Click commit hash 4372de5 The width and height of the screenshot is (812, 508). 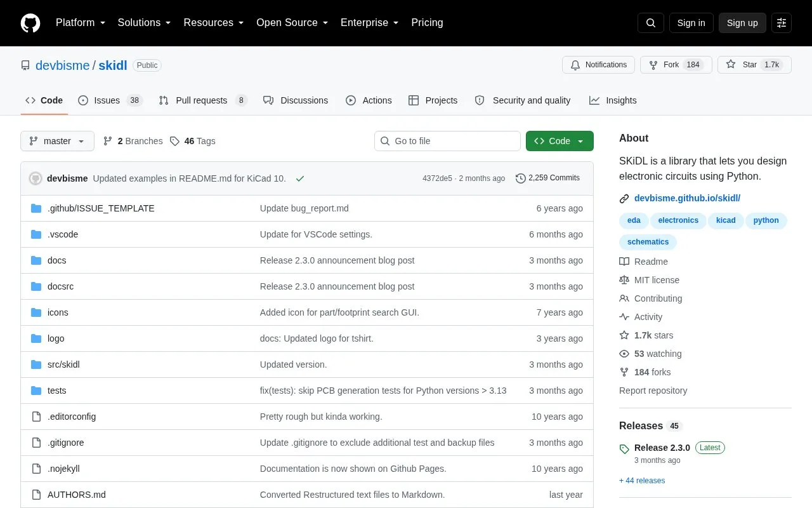coord(437,178)
